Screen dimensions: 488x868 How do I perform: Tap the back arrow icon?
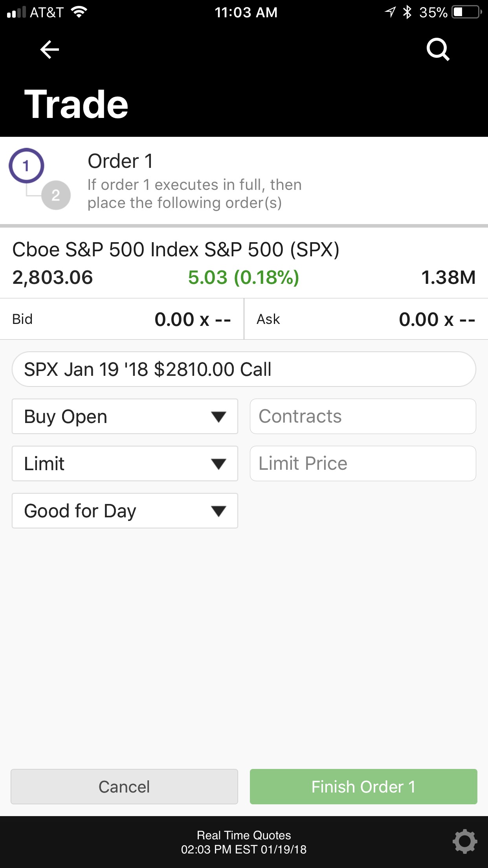[50, 50]
